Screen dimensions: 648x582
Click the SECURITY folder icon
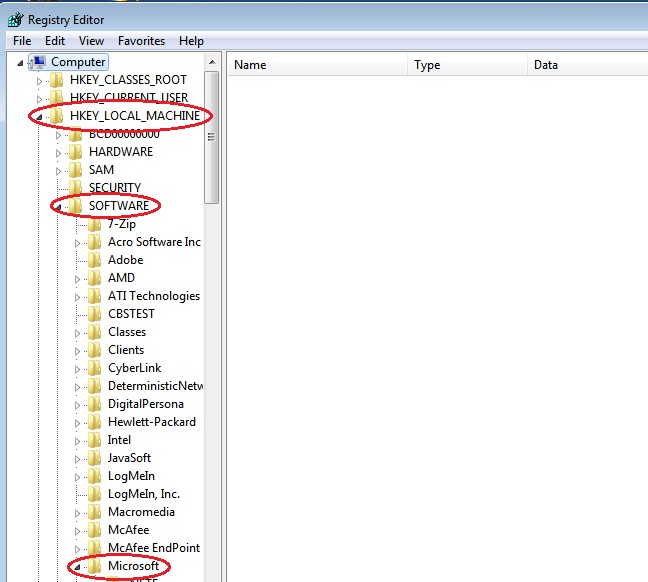[75, 188]
